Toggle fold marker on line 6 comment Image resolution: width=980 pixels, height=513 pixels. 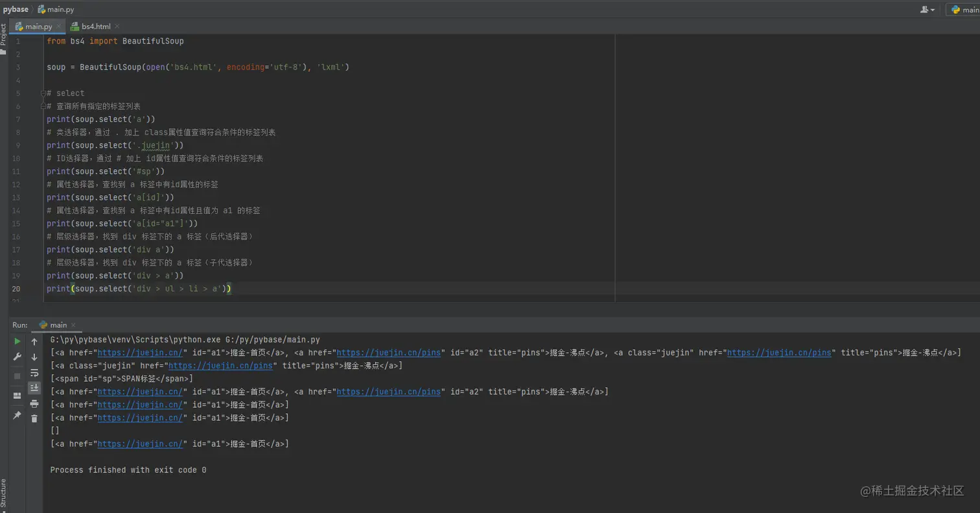click(43, 106)
